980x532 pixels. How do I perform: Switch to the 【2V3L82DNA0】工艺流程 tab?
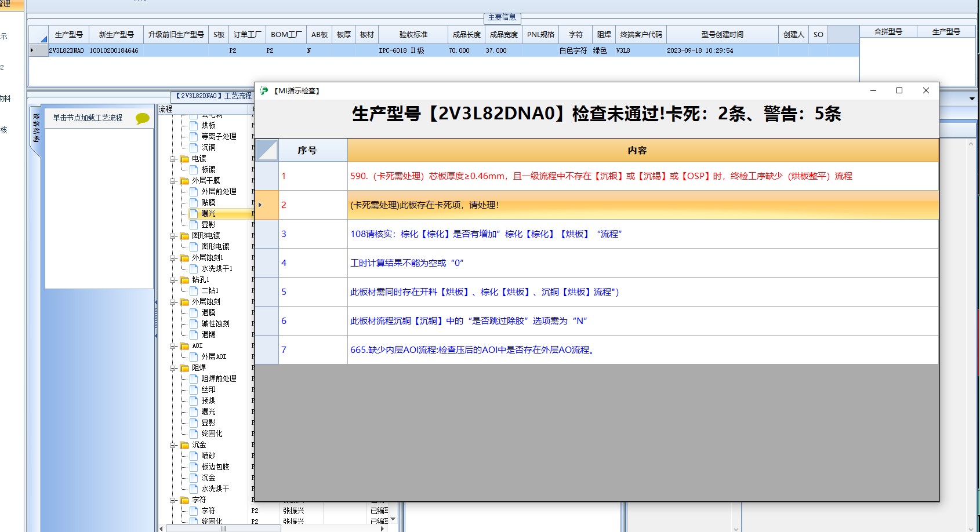(x=213, y=96)
